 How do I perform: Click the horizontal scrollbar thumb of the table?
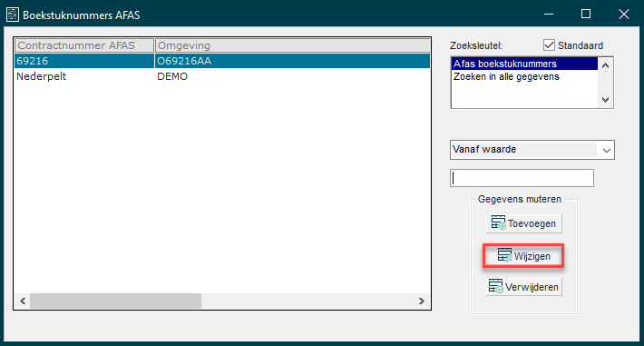[115, 302]
